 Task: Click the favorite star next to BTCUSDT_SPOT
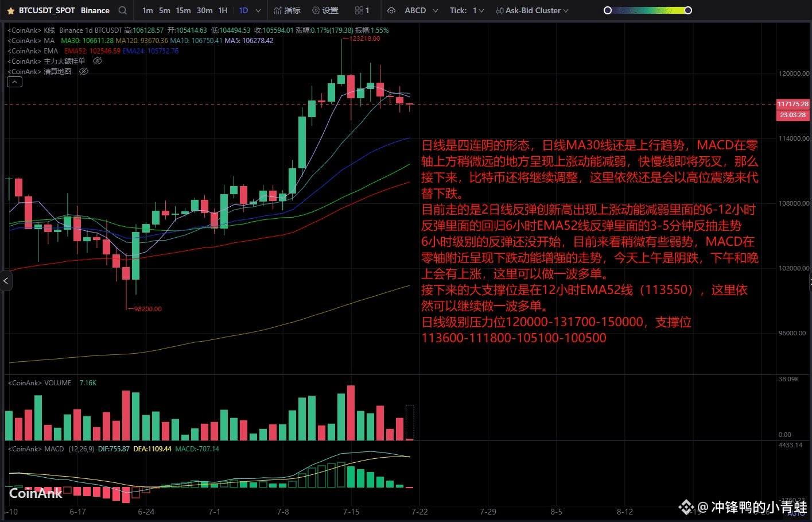(x=10, y=10)
